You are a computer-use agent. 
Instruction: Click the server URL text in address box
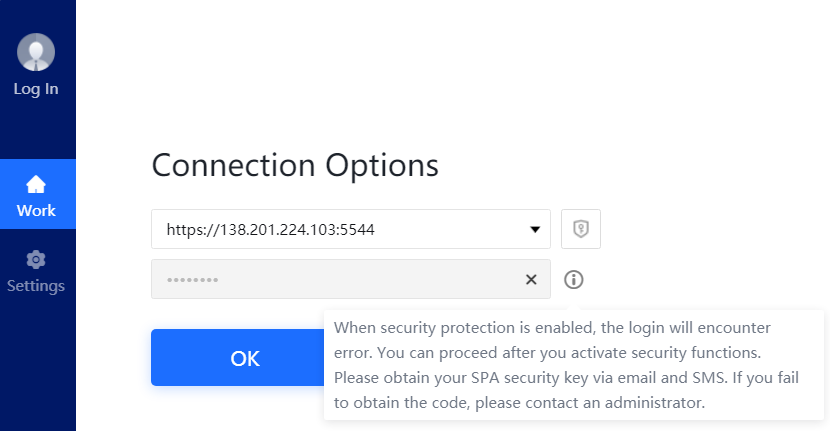click(x=270, y=229)
